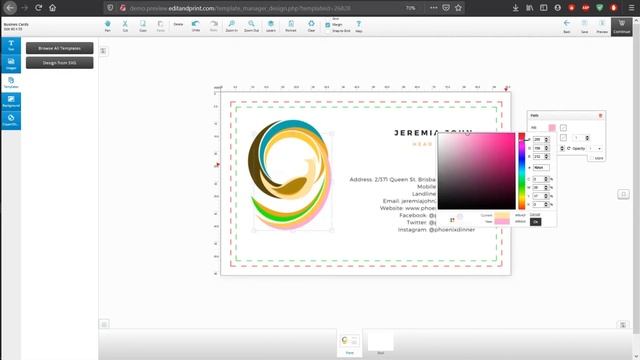Open the browser hamburger menu
Image resolution: width=640 pixels, height=360 pixels.
pyautogui.click(x=631, y=7)
